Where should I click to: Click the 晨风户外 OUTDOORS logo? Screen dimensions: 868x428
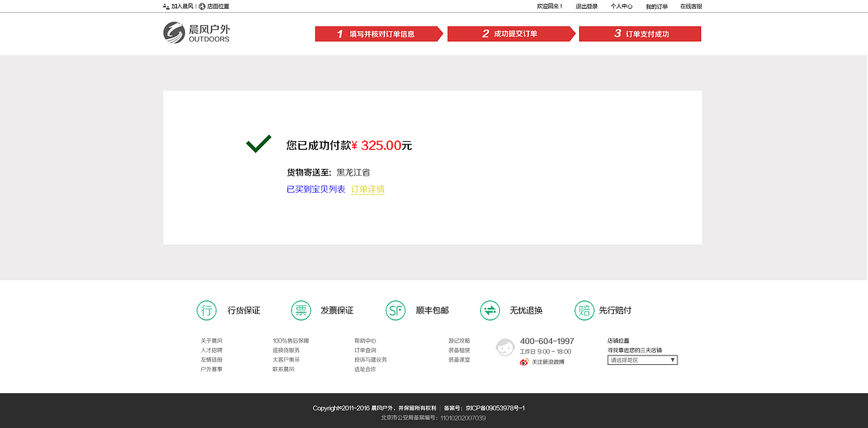point(196,33)
